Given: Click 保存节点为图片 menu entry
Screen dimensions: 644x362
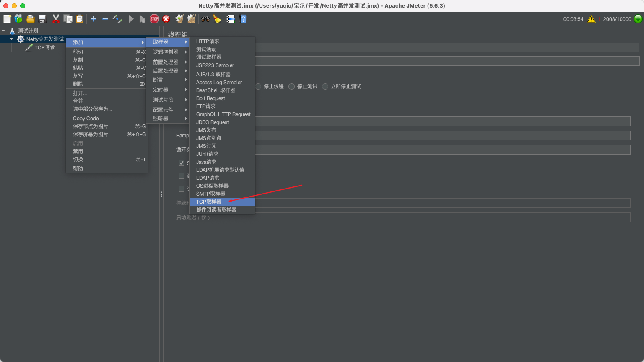Looking at the screenshot, I should tap(107, 126).
